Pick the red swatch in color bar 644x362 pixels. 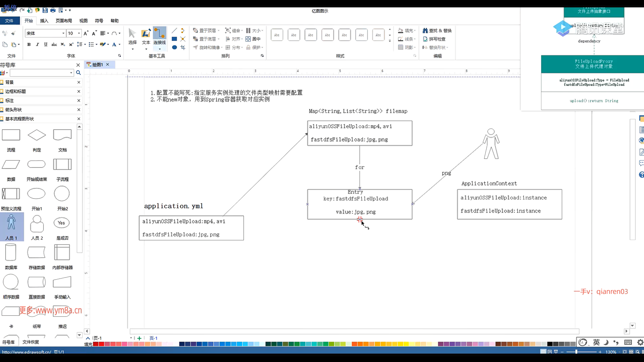101,344
